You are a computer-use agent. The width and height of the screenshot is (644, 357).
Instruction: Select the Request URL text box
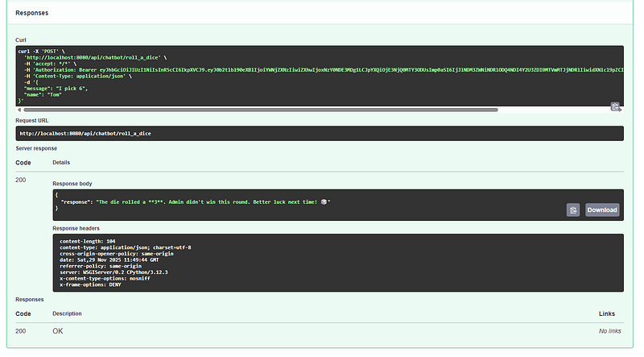[320, 133]
